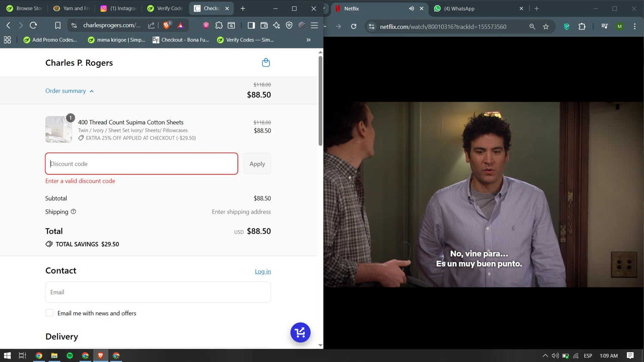This screenshot has width=644, height=362.
Task: Tick Email me with news and offers
Action: point(50,313)
